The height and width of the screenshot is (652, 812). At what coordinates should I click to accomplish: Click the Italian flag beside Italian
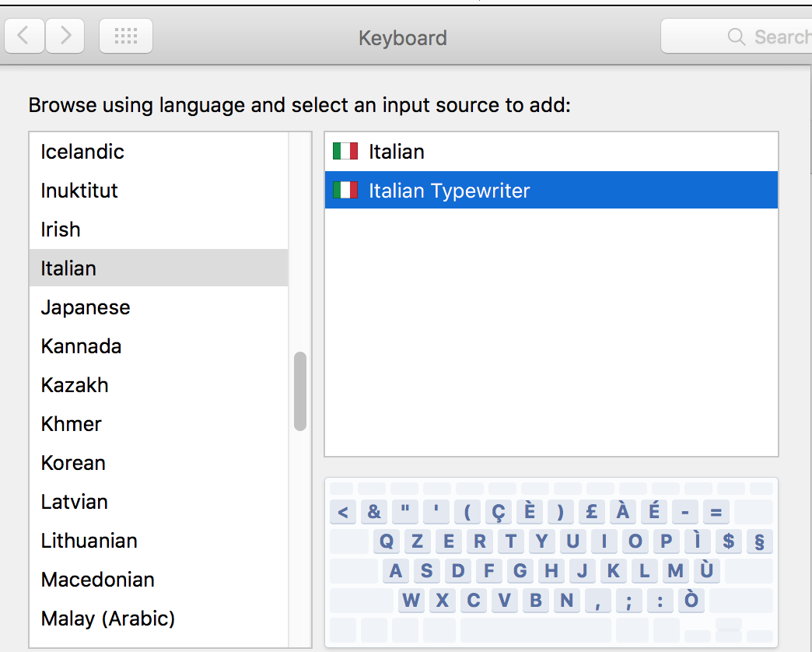click(x=345, y=151)
